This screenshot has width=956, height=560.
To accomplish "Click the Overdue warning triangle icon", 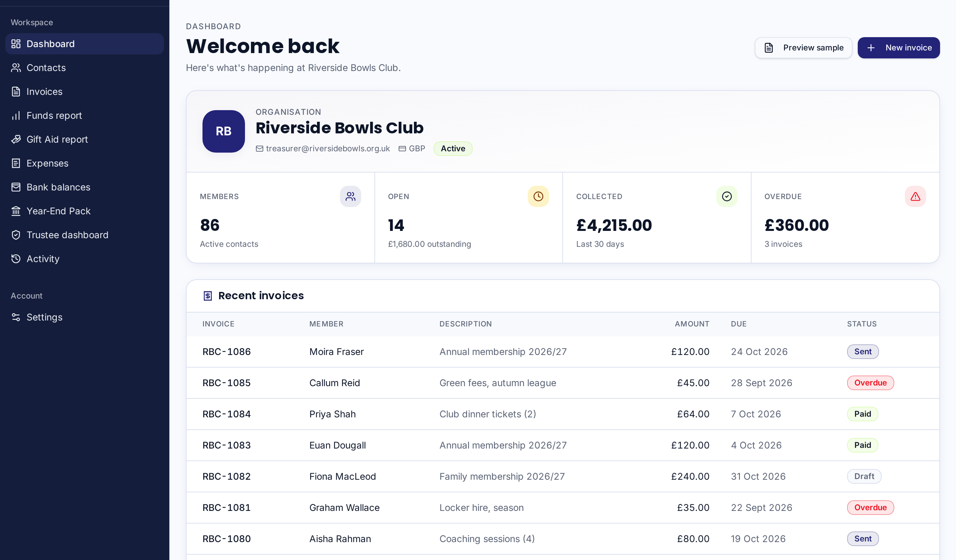I will pyautogui.click(x=915, y=196).
